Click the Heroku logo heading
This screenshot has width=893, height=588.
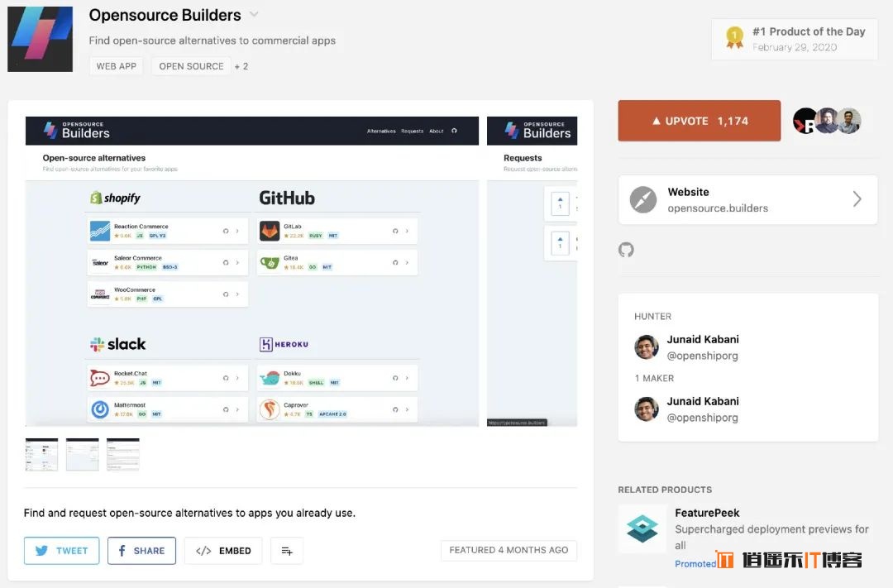pyautogui.click(x=284, y=344)
